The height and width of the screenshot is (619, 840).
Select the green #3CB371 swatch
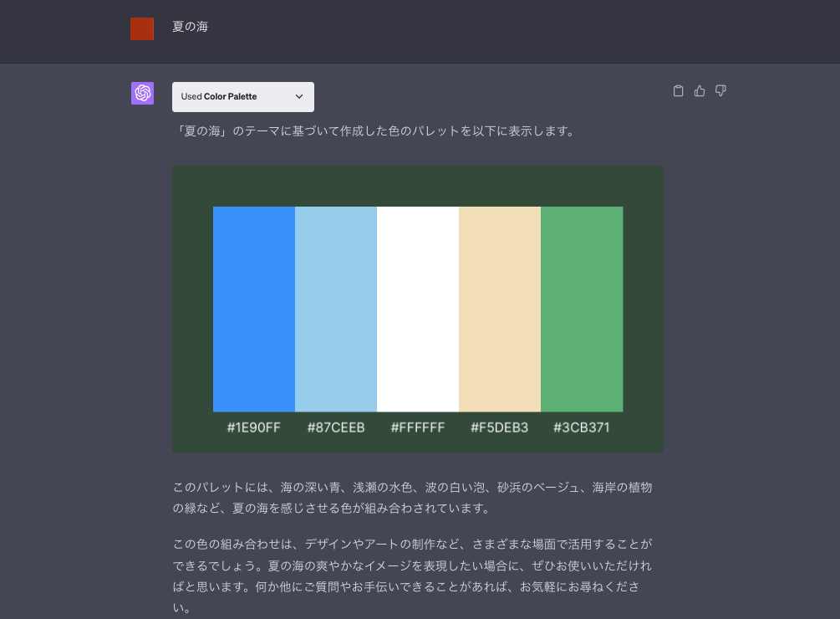tap(582, 309)
